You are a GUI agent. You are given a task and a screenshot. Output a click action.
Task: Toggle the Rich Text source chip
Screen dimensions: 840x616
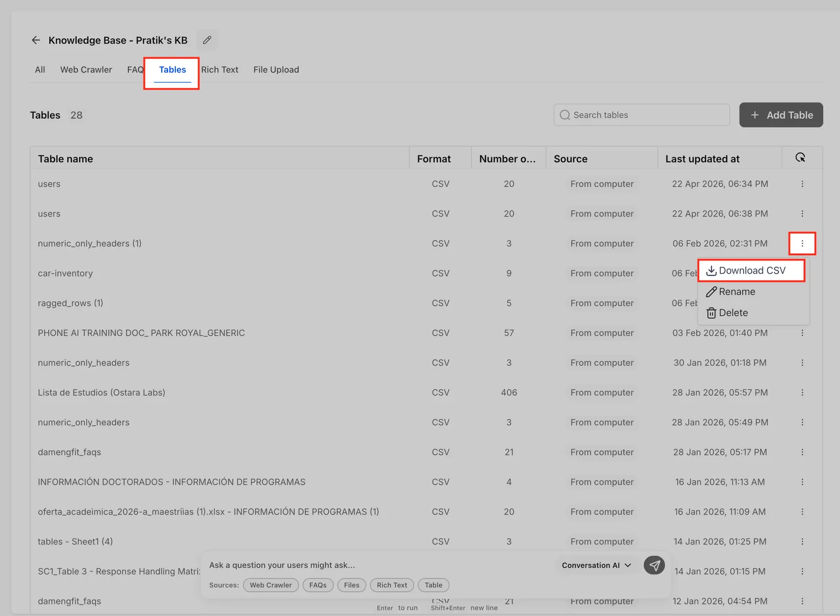pos(392,585)
